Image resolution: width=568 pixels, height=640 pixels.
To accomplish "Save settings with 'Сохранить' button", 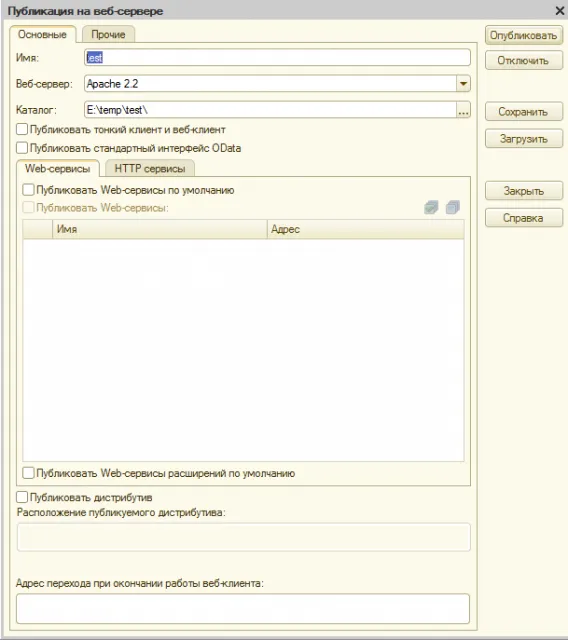I will tap(524, 112).
